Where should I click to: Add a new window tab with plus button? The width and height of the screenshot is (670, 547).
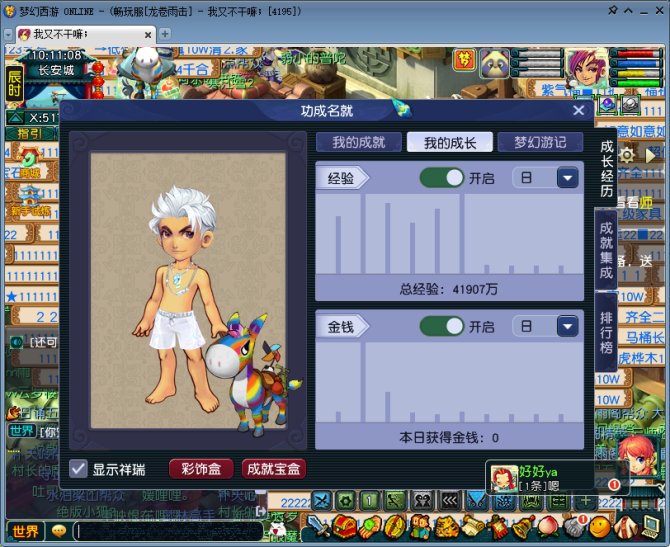coord(165,34)
